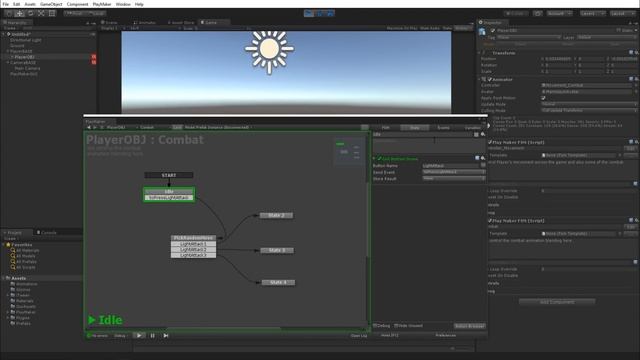Click the Unity Step button in top toolbar

tap(330, 13)
